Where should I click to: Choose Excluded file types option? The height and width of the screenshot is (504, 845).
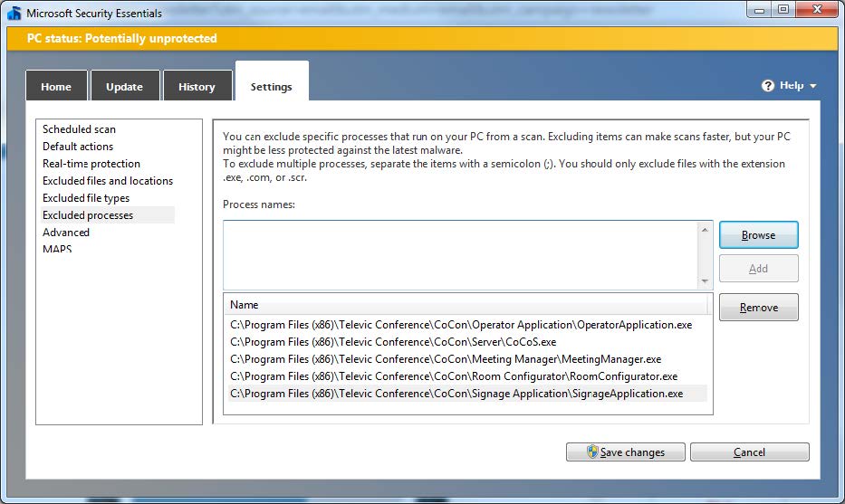pos(86,198)
